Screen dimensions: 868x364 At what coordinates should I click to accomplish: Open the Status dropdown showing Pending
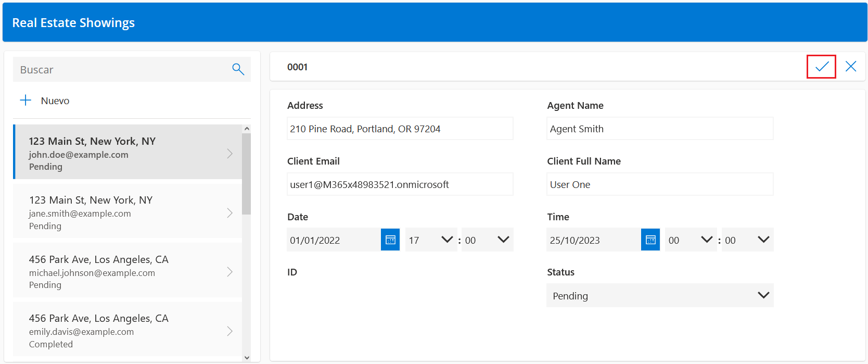pyautogui.click(x=660, y=295)
